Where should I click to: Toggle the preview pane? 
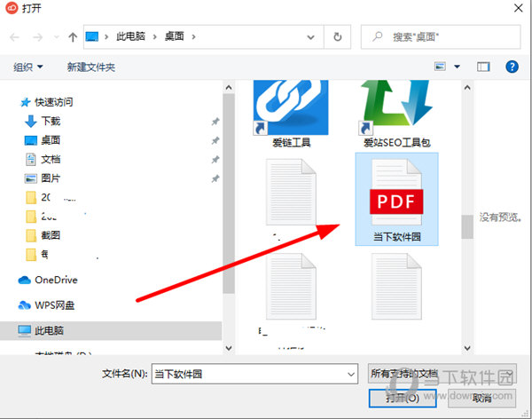point(483,67)
